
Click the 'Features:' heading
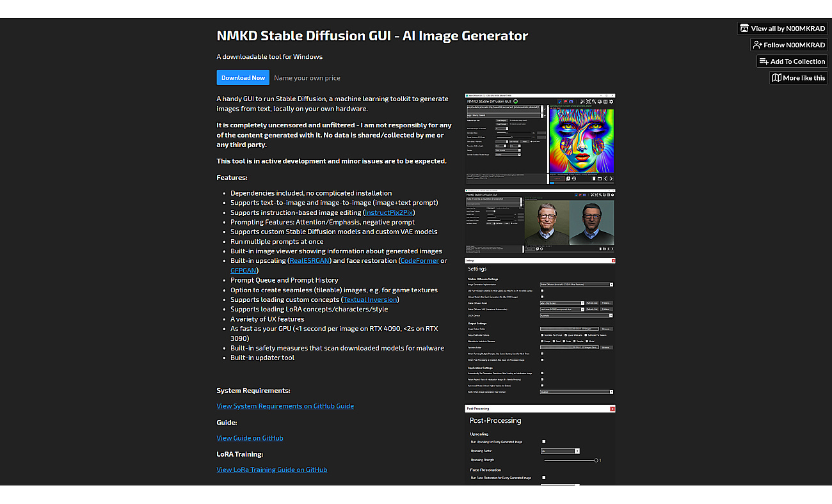coord(232,178)
